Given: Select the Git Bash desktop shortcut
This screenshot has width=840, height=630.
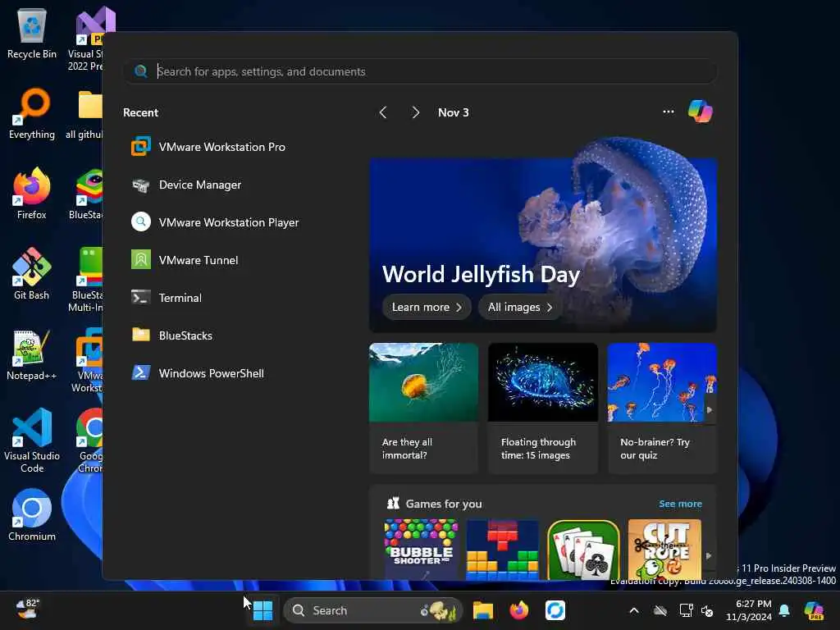Looking at the screenshot, I should (x=32, y=274).
